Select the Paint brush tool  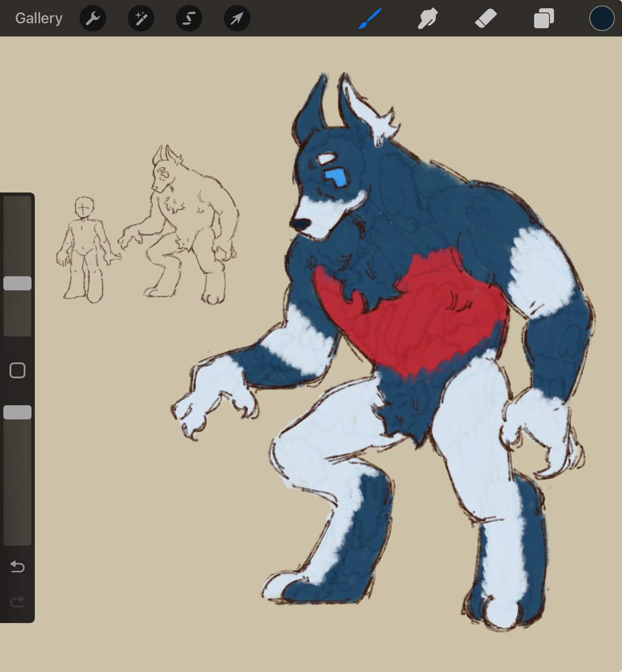tap(369, 18)
